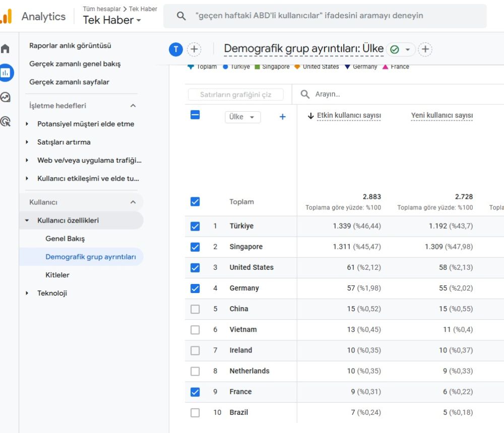504x433 pixels.
Task: Click the plus icon next to the T segment
Action: point(194,49)
